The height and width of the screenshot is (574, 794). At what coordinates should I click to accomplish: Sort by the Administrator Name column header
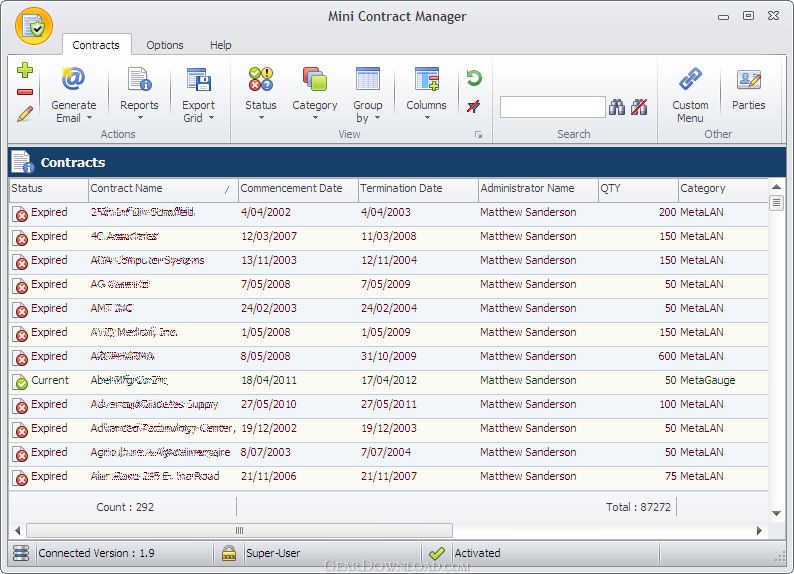[538, 188]
